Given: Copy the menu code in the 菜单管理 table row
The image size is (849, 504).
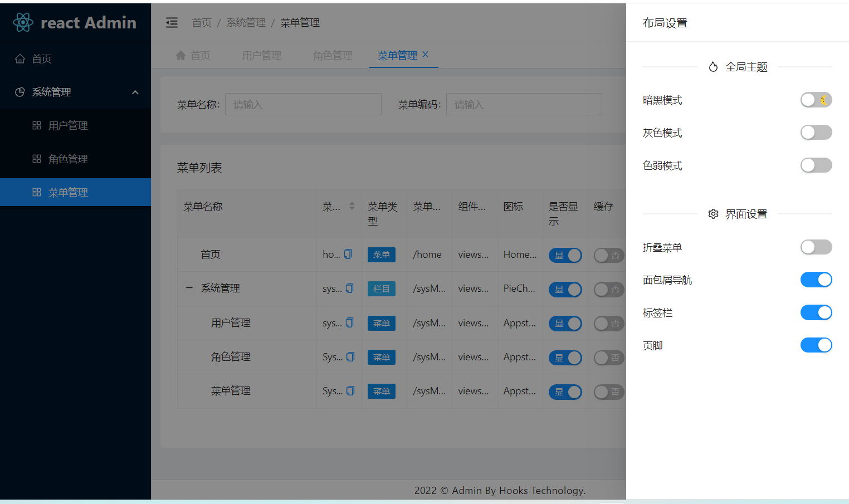Looking at the screenshot, I should 350,390.
